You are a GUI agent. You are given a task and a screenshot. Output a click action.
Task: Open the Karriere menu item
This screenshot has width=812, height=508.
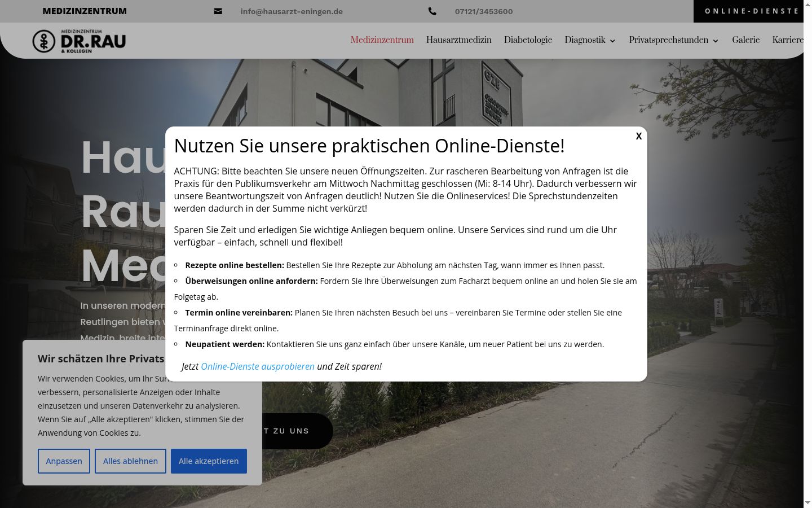[x=788, y=40]
